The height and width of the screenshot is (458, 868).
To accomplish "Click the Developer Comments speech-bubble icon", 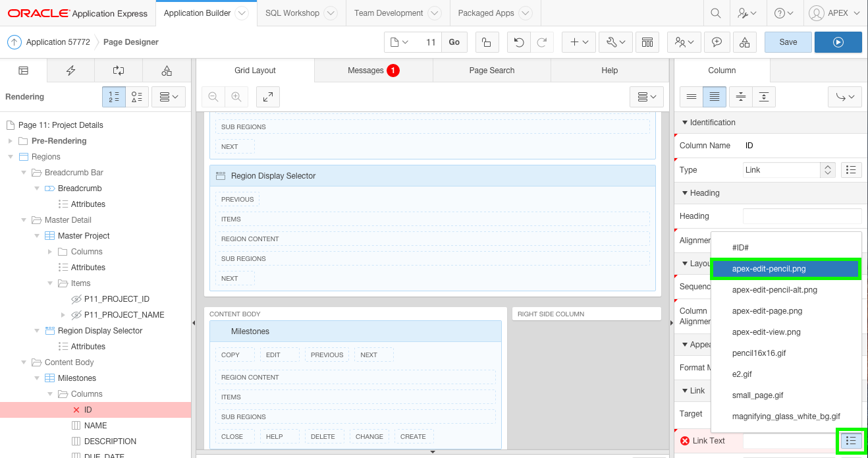I will click(x=717, y=42).
